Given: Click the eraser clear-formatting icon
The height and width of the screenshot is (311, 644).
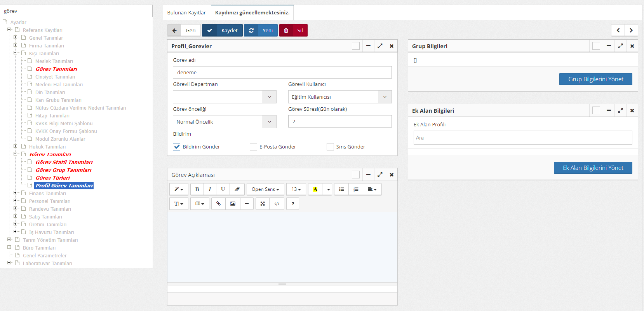Looking at the screenshot, I should point(237,189).
